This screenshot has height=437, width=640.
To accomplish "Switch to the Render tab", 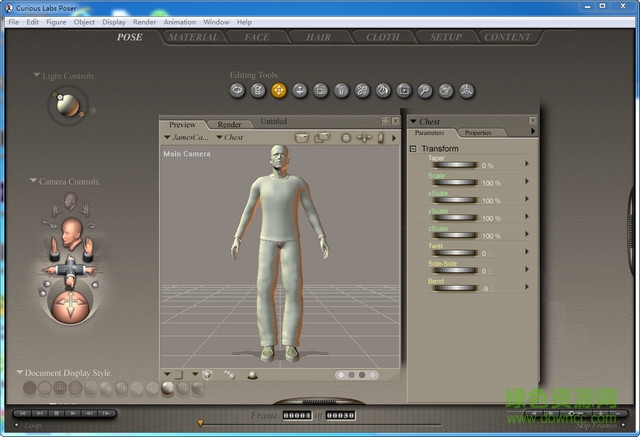I will tap(229, 124).
